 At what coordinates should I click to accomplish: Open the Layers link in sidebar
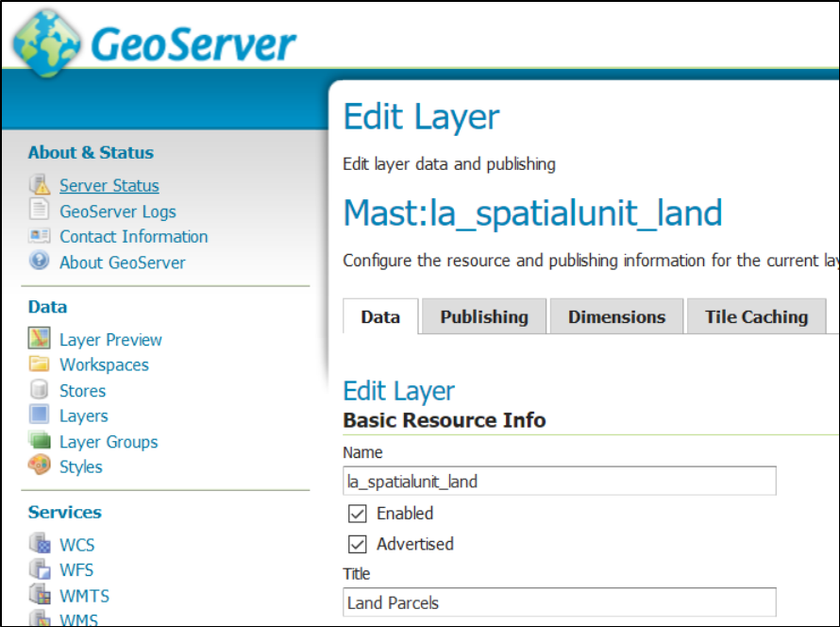[83, 415]
